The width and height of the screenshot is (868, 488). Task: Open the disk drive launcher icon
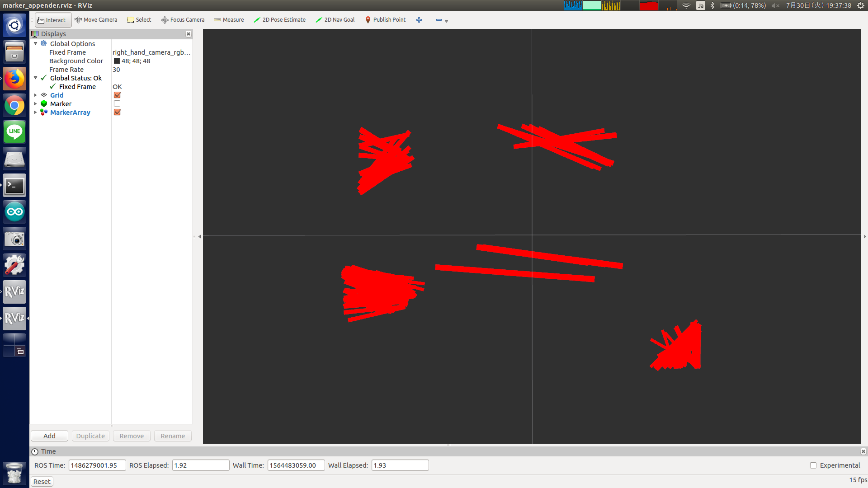(14, 159)
